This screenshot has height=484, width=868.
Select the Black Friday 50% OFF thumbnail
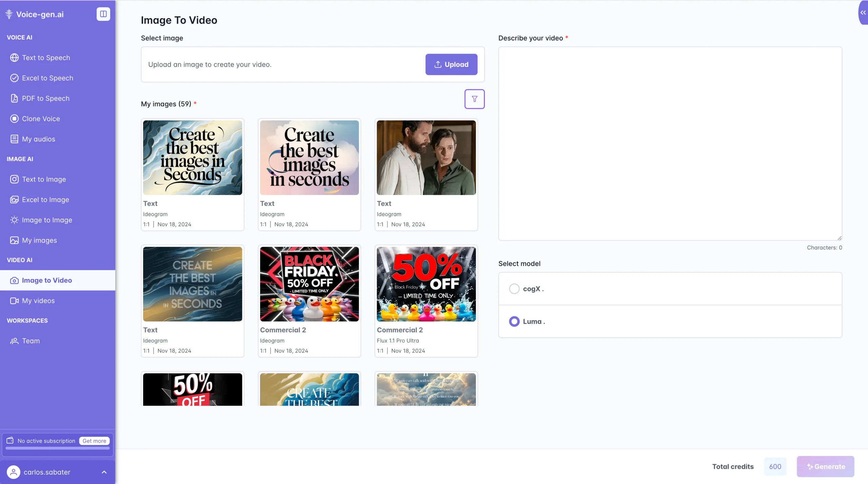pyautogui.click(x=309, y=284)
